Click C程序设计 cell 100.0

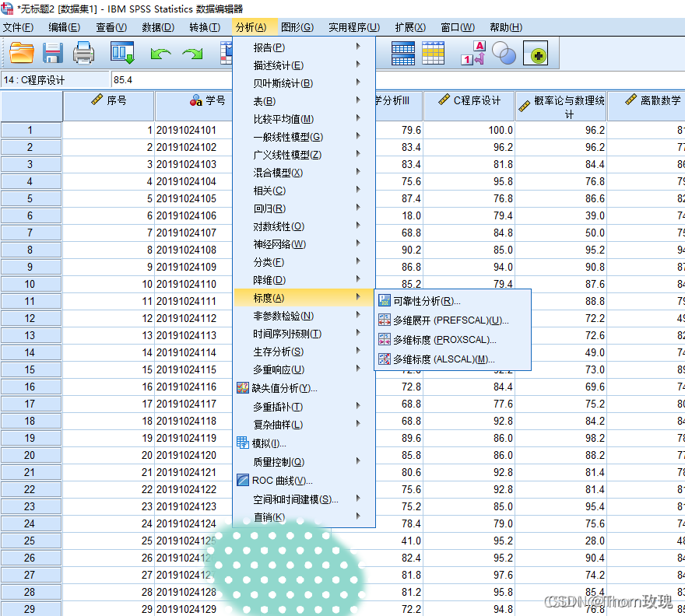(469, 130)
